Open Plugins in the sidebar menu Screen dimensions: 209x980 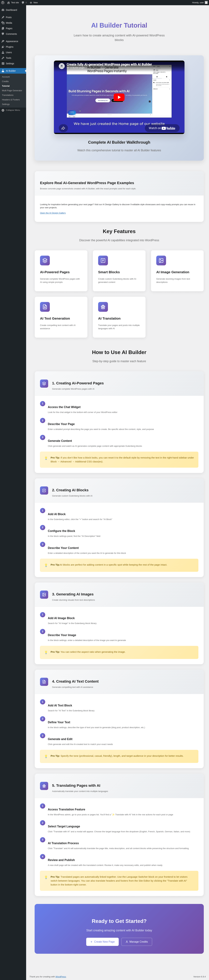coord(9,47)
